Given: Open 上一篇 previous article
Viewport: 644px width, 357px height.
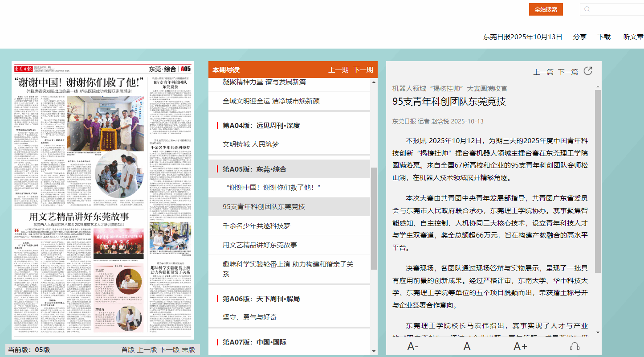Looking at the screenshot, I should [x=543, y=72].
